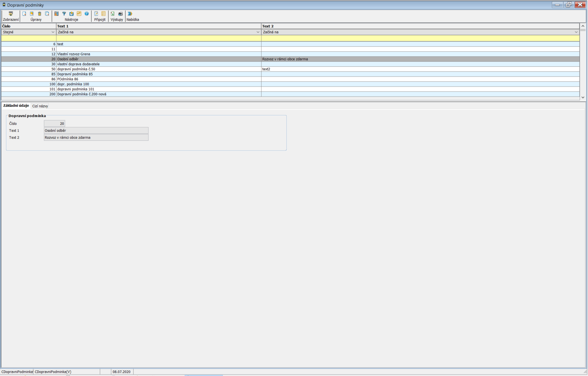Click the Text 2 field containing 'Rozvoz v rámci obce zdarma'

[96, 138]
